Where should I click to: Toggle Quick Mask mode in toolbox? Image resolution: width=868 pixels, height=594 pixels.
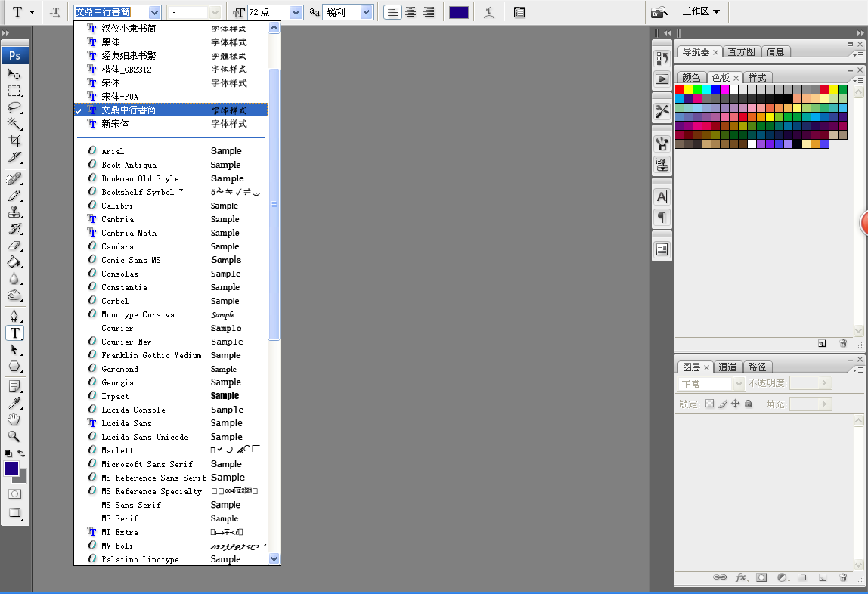pos(15,494)
